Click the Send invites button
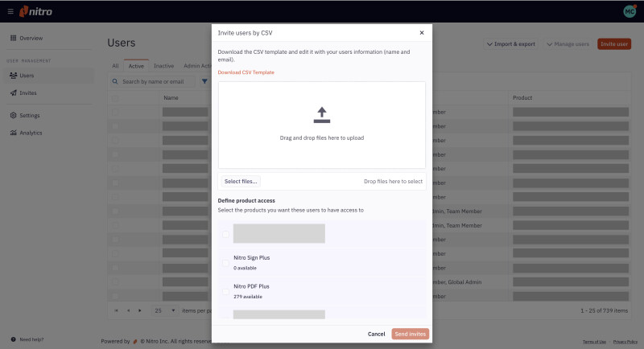 410,334
